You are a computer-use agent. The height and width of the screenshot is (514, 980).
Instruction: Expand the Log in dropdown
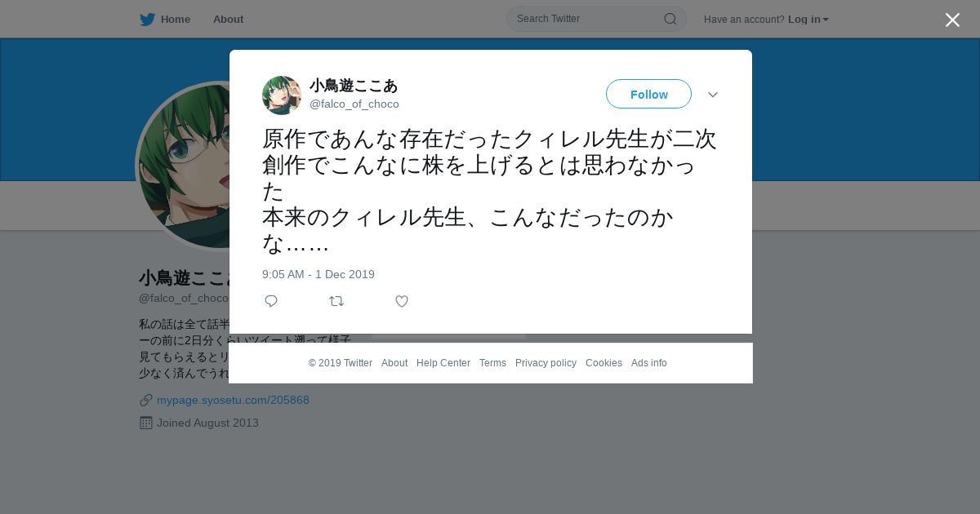coord(808,20)
